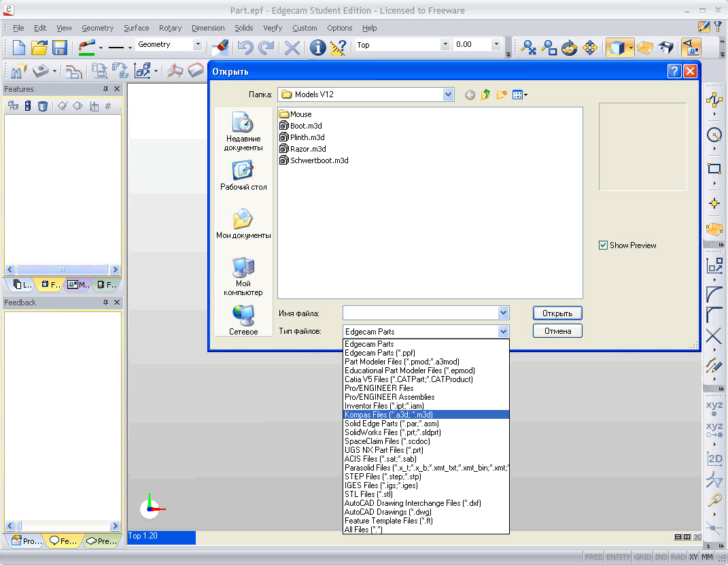This screenshot has height=565, width=728.
Task: Open My Documents (Мои документы) place
Action: [243, 224]
